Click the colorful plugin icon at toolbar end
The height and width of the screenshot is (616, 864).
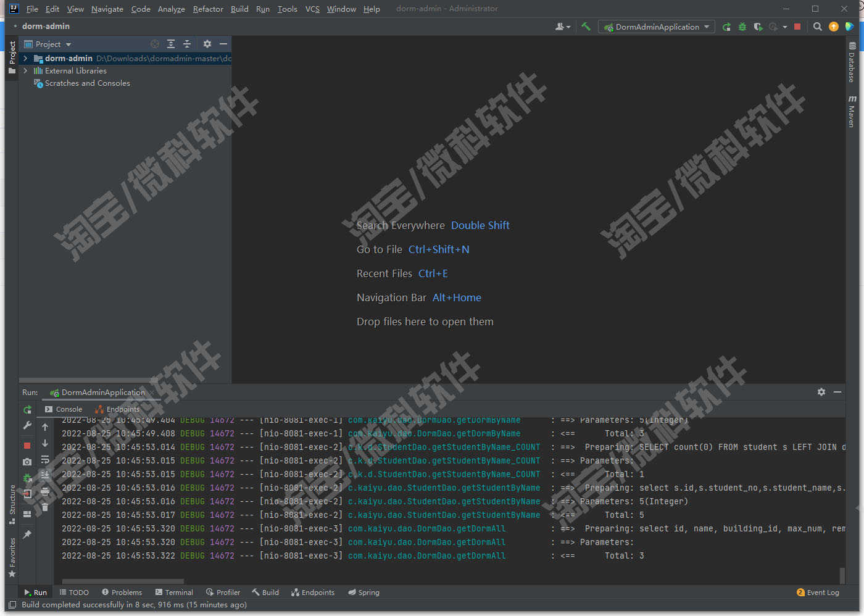pyautogui.click(x=850, y=27)
